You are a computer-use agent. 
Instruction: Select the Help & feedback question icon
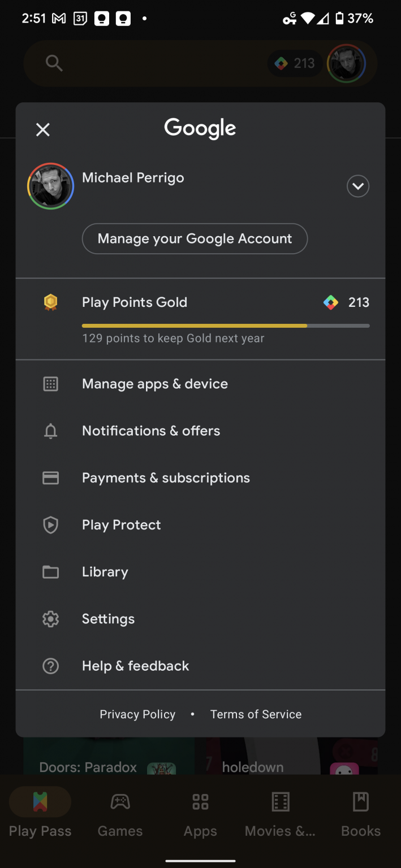coord(50,666)
